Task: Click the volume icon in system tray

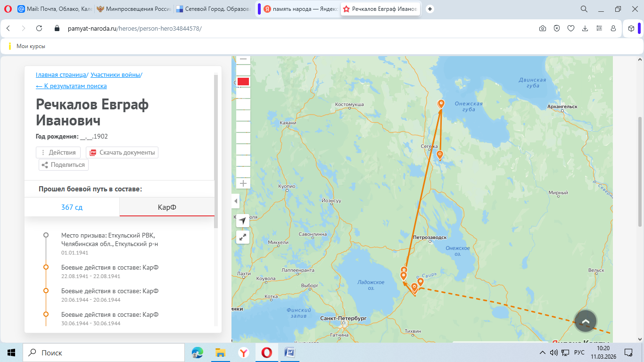Action: pos(554,353)
